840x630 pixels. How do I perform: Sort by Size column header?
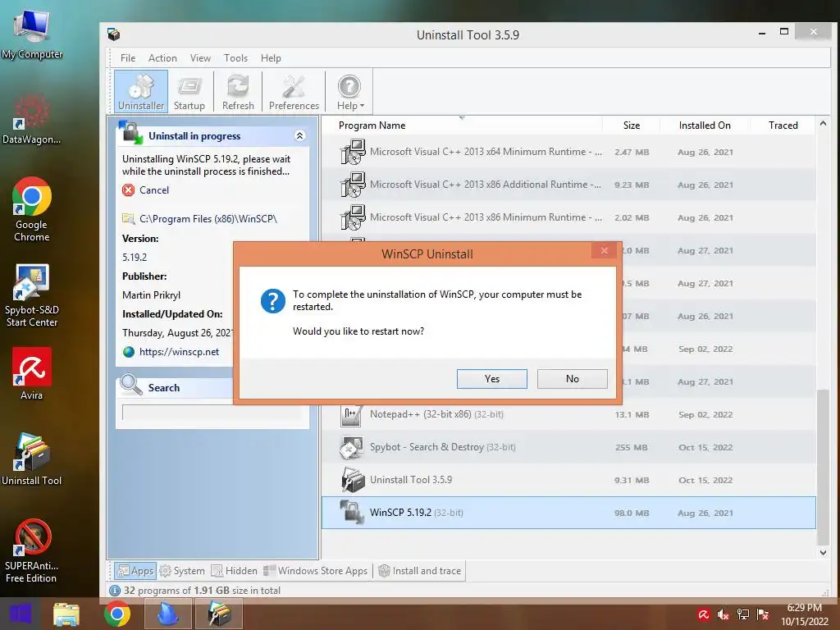tap(631, 126)
